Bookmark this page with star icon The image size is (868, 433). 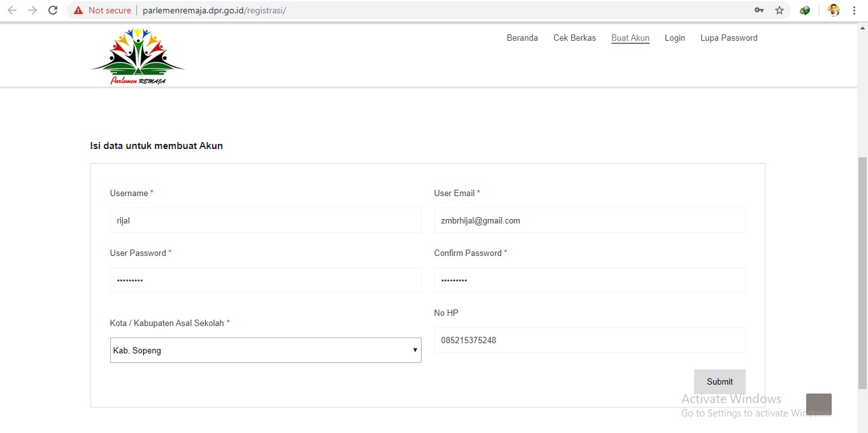coord(779,10)
